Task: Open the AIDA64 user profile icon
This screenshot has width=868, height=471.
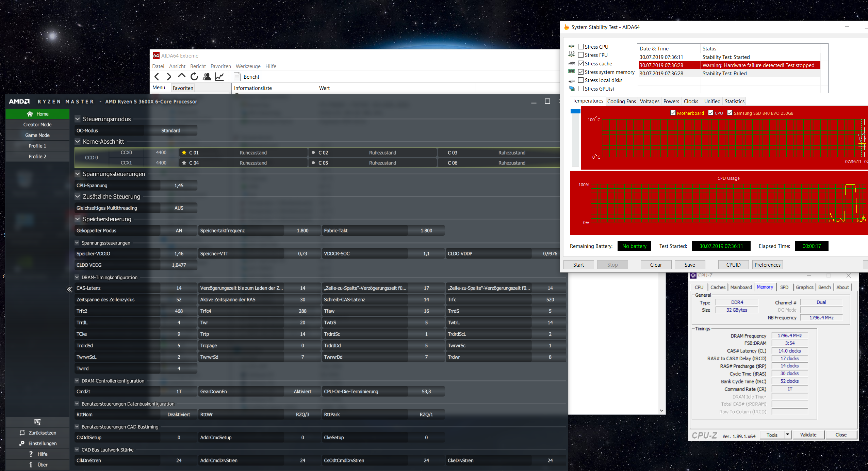Action: (x=207, y=77)
